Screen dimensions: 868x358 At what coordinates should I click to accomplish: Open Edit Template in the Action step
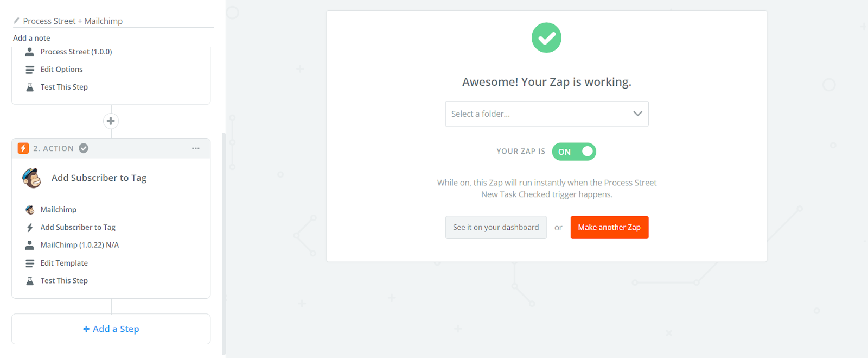point(64,263)
